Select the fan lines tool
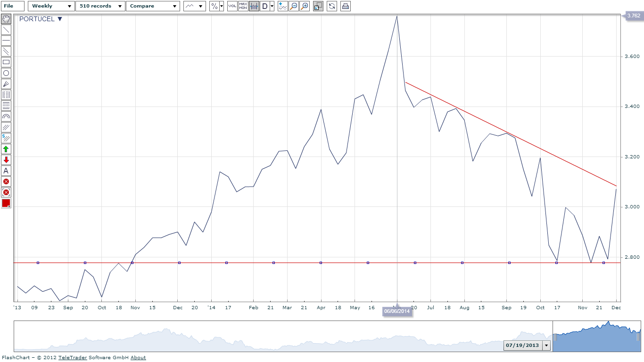The width and height of the screenshot is (644, 362). click(6, 84)
